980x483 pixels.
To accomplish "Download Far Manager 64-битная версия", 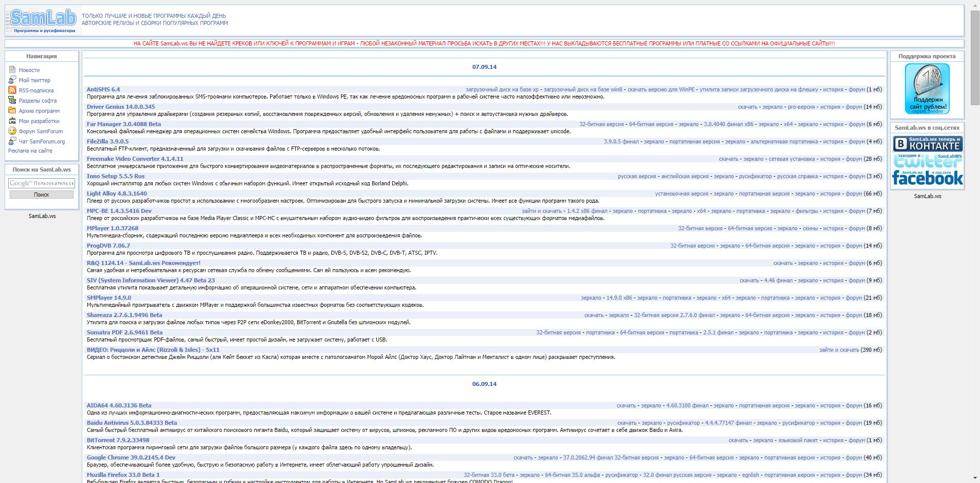I will pos(651,124).
